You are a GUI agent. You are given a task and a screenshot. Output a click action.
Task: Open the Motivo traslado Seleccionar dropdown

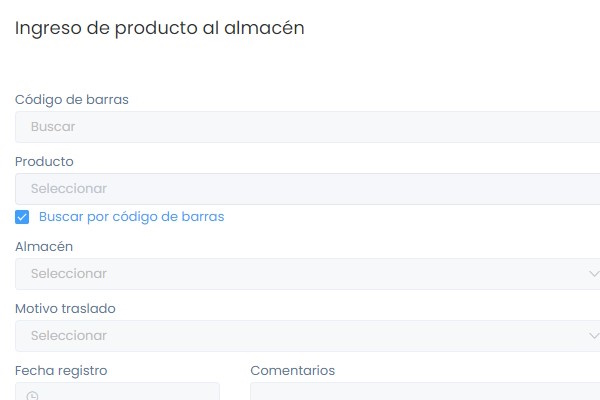300,335
